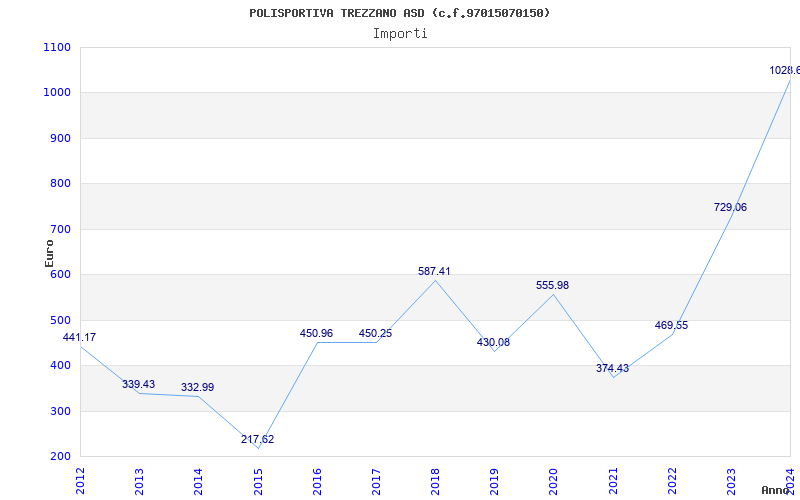
Task: Click the 2018 x-axis year label
Action: [435, 479]
